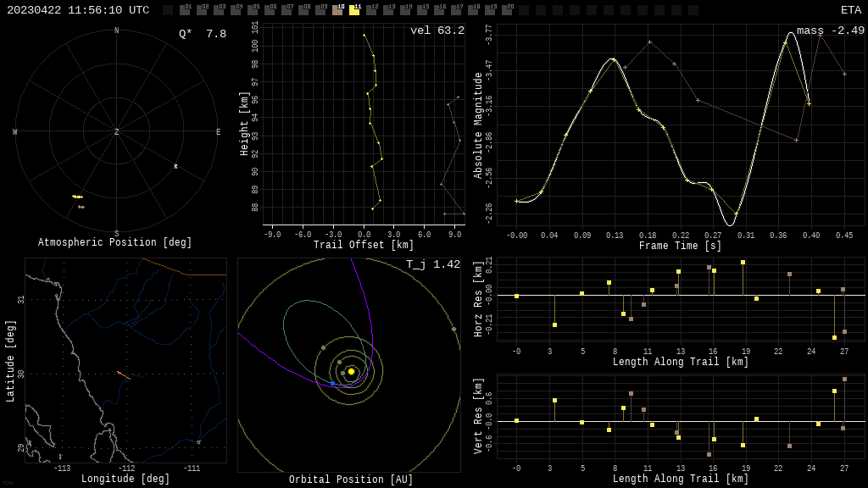Click the brown meteor detections in sky plot
This screenshot has width=868, height=488.
(81, 207)
